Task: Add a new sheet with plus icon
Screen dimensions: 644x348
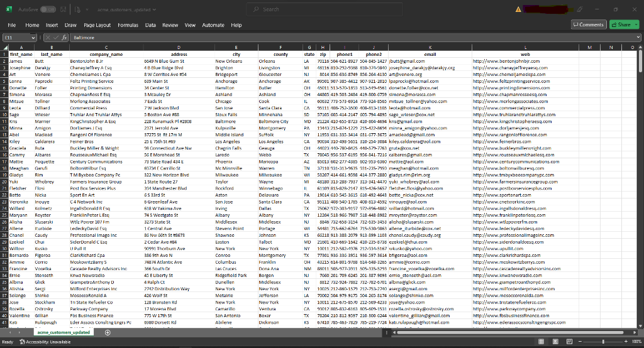Action: coord(108,332)
